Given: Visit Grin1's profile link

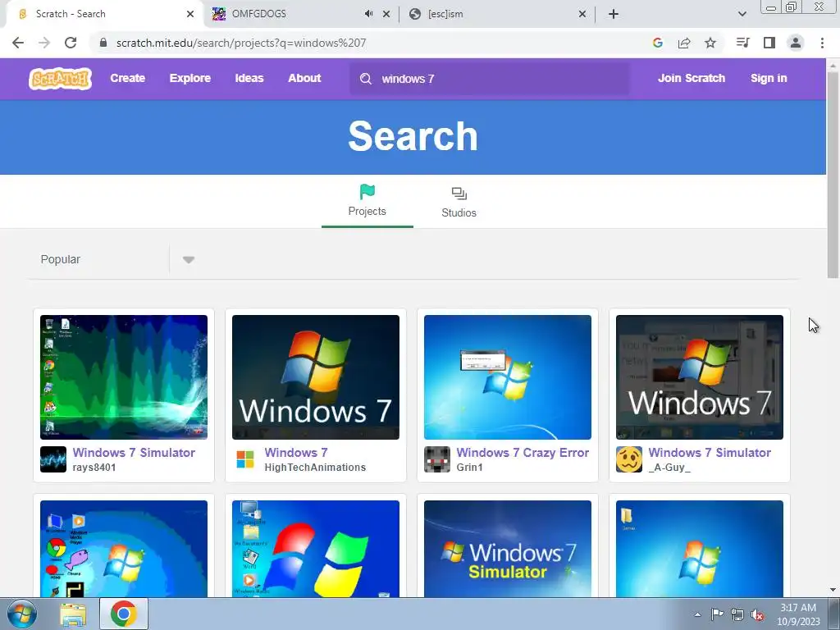Looking at the screenshot, I should click(x=469, y=467).
